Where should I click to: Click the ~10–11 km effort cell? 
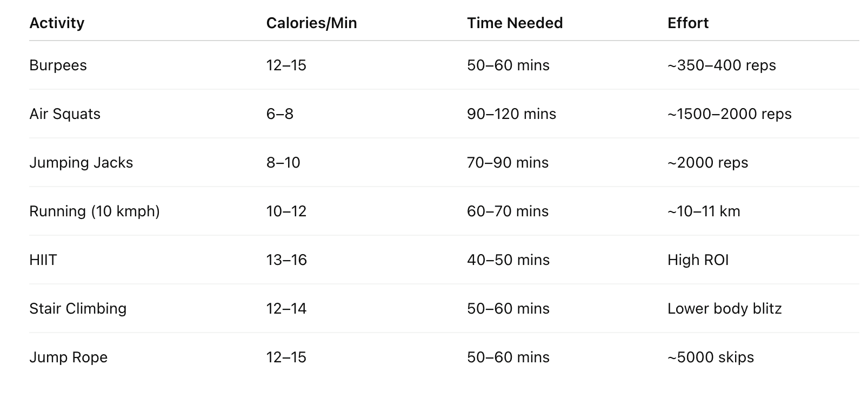coord(704,211)
